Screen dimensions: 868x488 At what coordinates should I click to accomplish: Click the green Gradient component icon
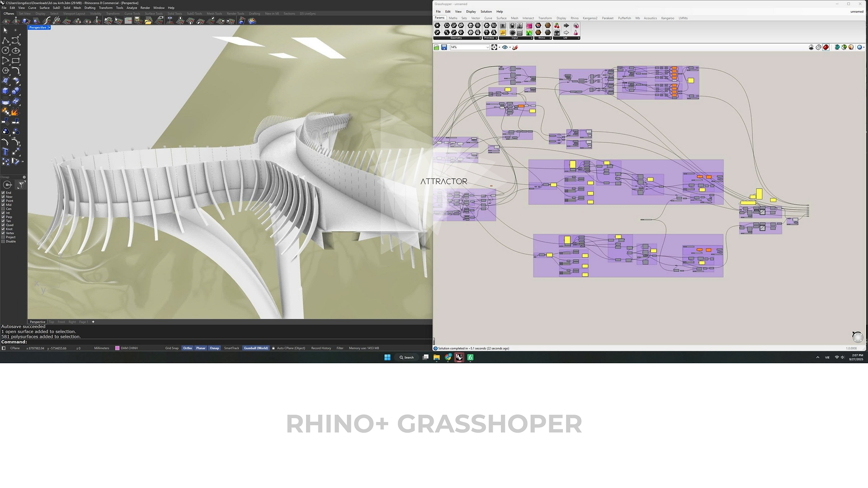tap(529, 33)
